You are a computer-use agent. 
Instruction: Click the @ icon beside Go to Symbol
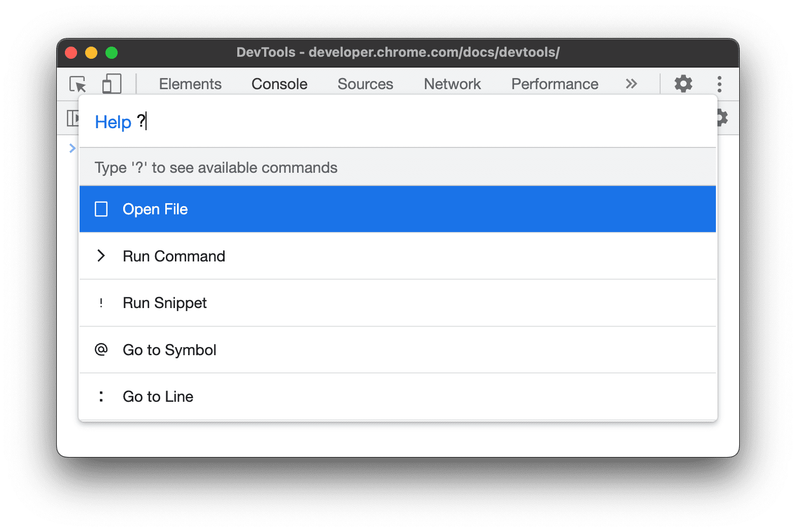pos(101,350)
